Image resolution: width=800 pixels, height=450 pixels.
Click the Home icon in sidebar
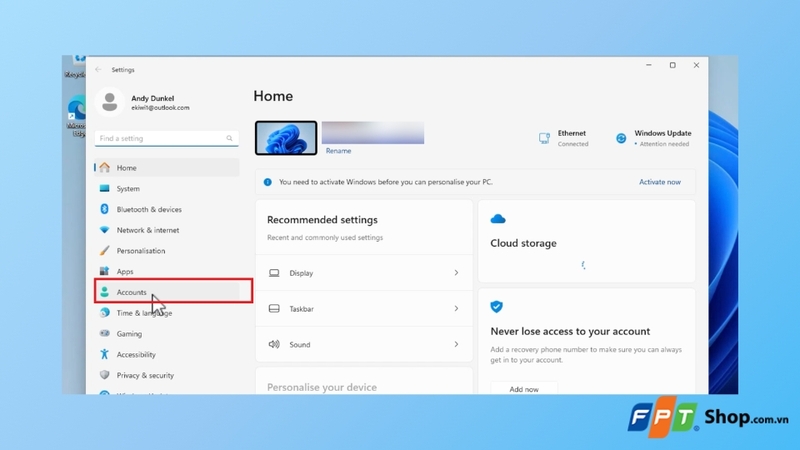(105, 167)
